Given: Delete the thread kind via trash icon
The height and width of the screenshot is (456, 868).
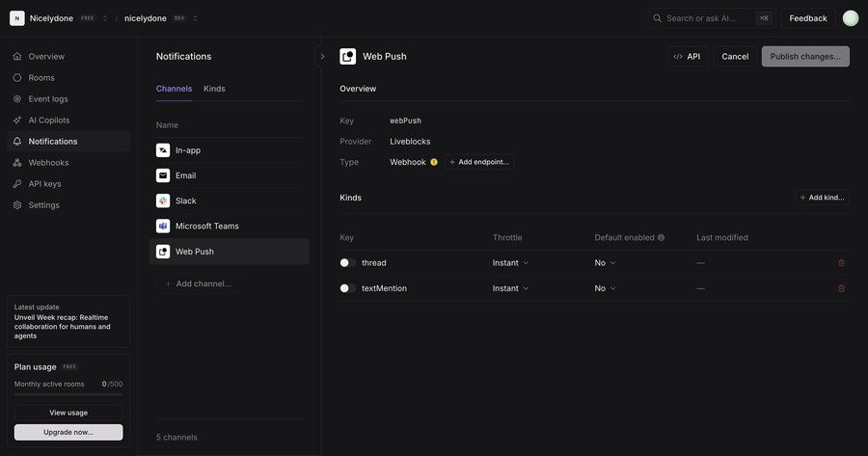Looking at the screenshot, I should (x=841, y=263).
